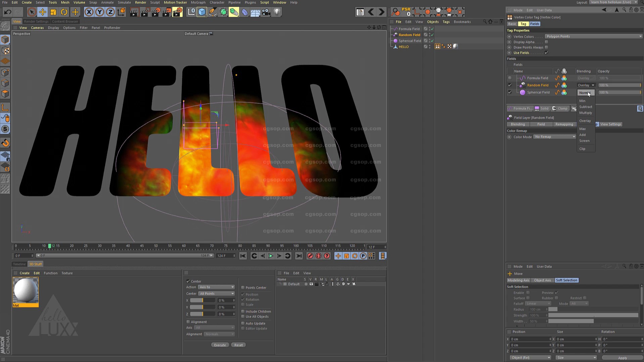644x362 pixels.
Task: Switch to the Tag tab
Action: pos(523,24)
